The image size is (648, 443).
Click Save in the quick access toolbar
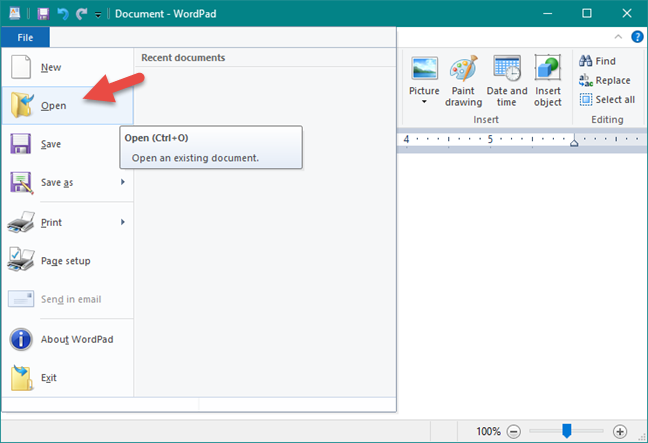point(43,14)
